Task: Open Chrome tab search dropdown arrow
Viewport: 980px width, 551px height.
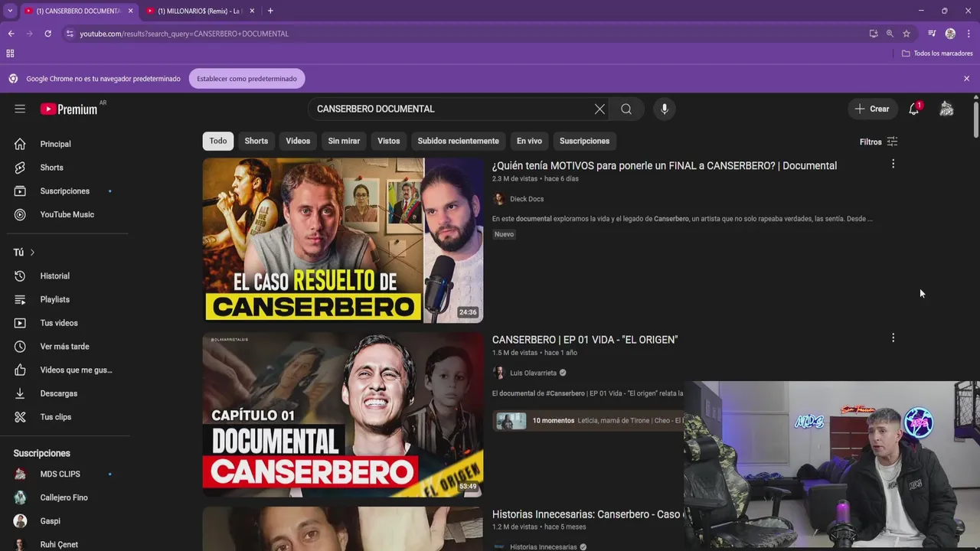Action: coord(9,11)
